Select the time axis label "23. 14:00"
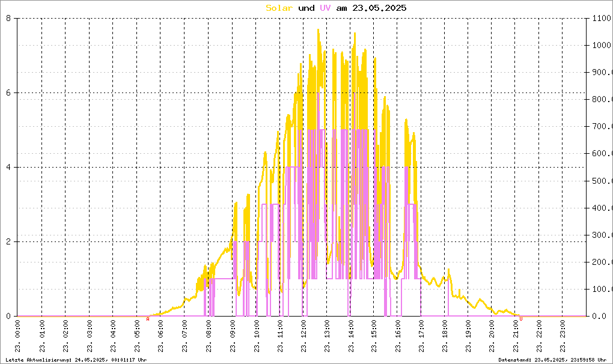 point(350,336)
